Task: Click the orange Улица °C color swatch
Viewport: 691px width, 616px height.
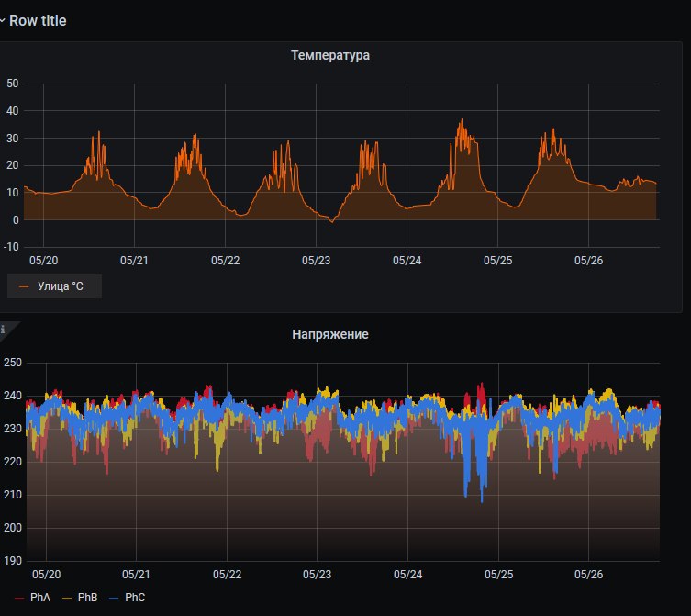Action: 24,286
